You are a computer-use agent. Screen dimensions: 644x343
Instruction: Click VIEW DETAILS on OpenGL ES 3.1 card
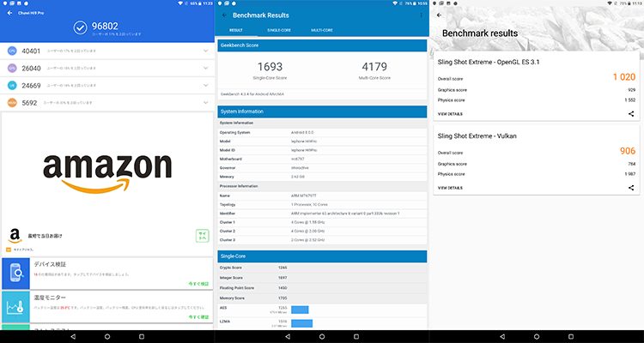450,114
